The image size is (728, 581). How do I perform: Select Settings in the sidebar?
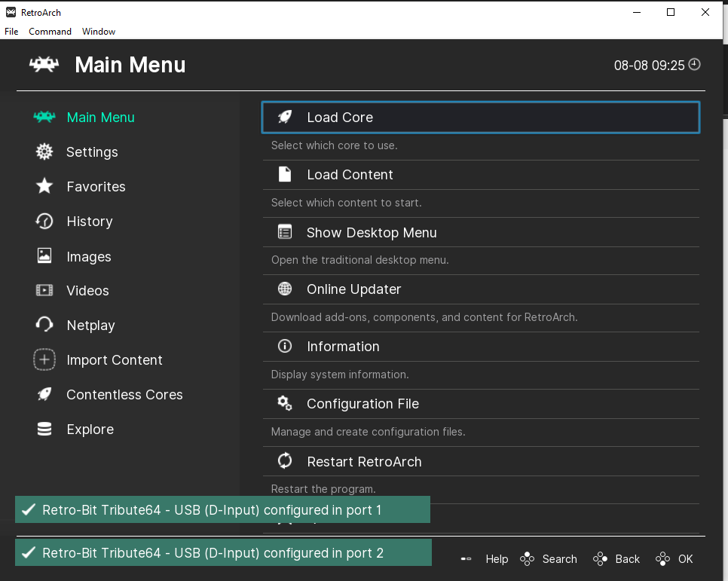[x=92, y=152]
